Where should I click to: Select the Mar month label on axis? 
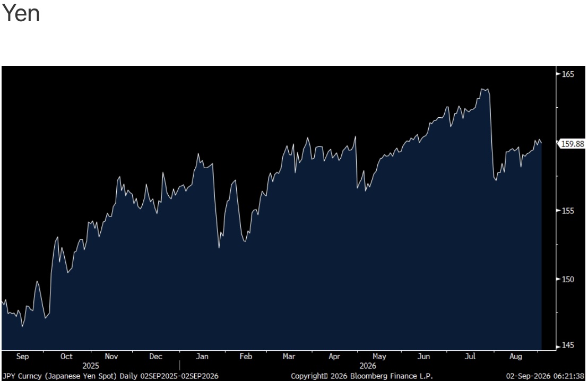[x=289, y=356]
